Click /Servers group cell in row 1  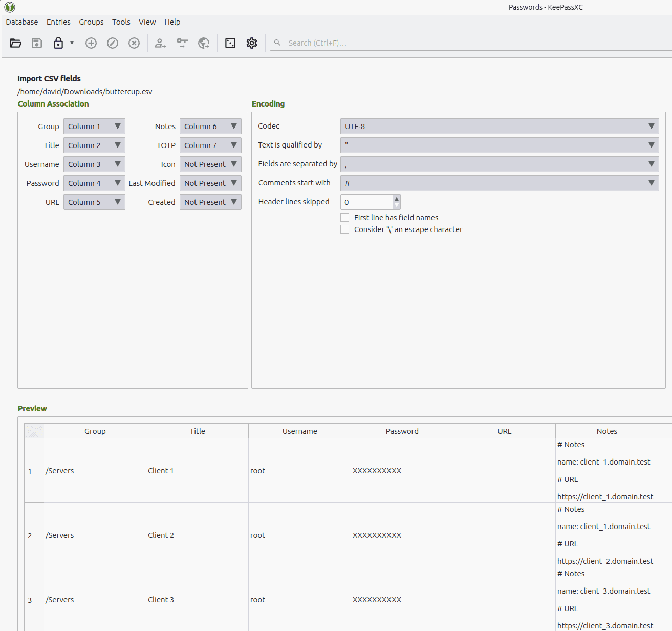coord(95,471)
